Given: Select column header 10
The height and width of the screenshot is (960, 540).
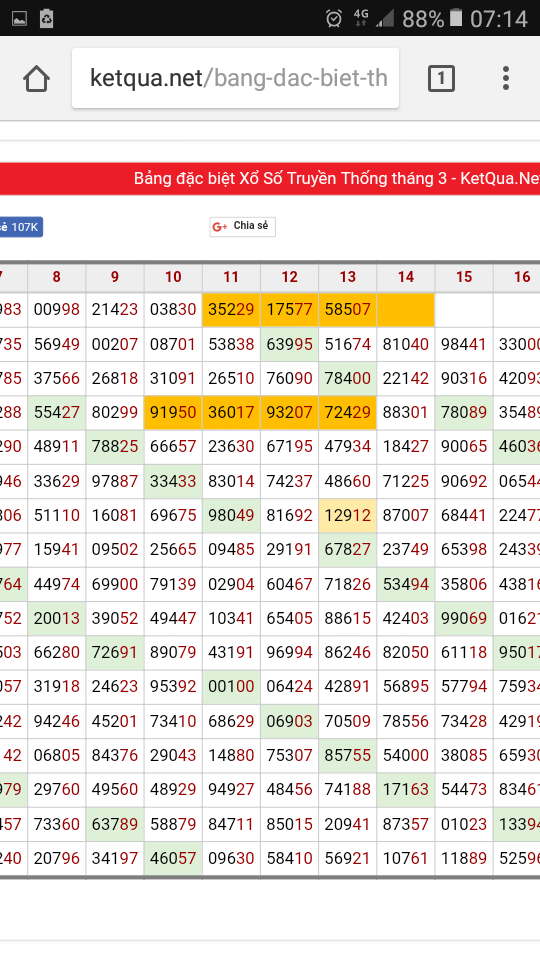Looking at the screenshot, I should pos(173,277).
